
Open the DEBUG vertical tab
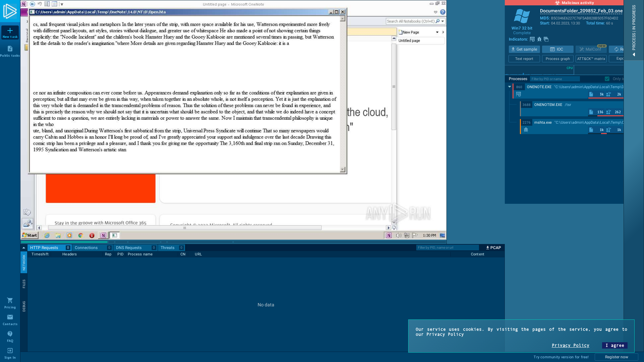[x=24, y=306]
